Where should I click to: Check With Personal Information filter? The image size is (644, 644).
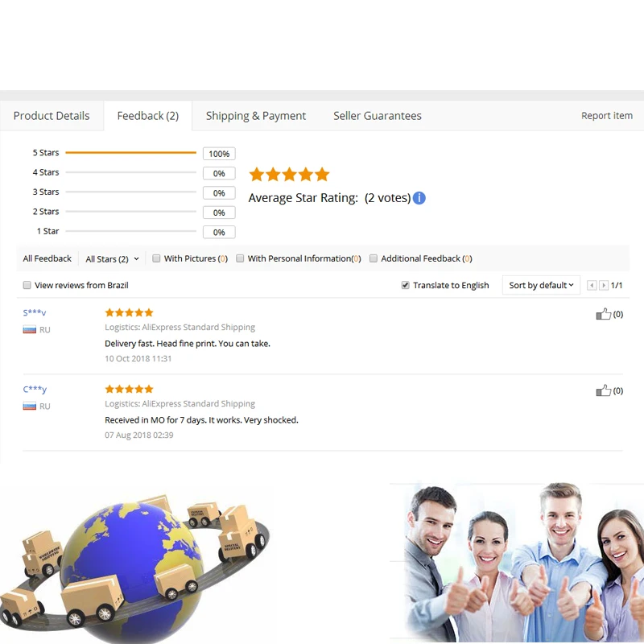240,258
